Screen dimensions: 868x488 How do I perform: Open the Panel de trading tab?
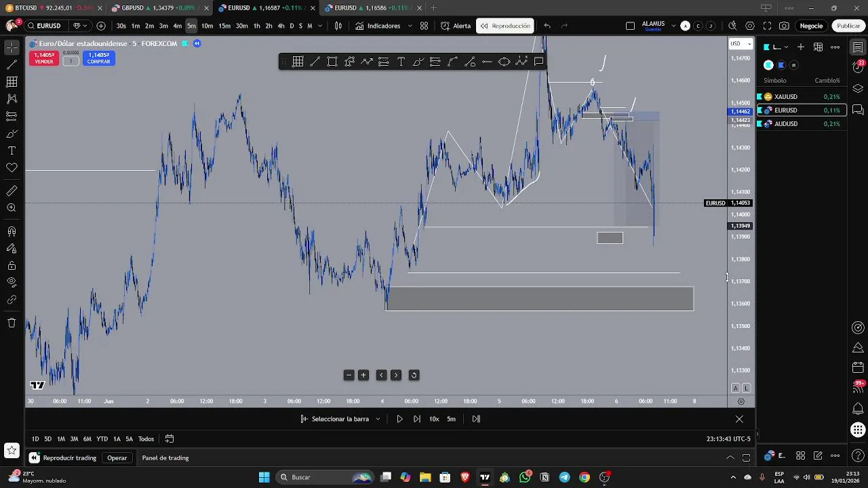165,458
